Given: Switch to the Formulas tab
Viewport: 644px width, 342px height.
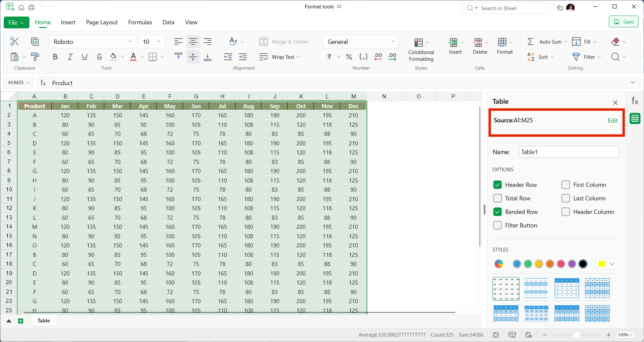Looking at the screenshot, I should [x=140, y=22].
